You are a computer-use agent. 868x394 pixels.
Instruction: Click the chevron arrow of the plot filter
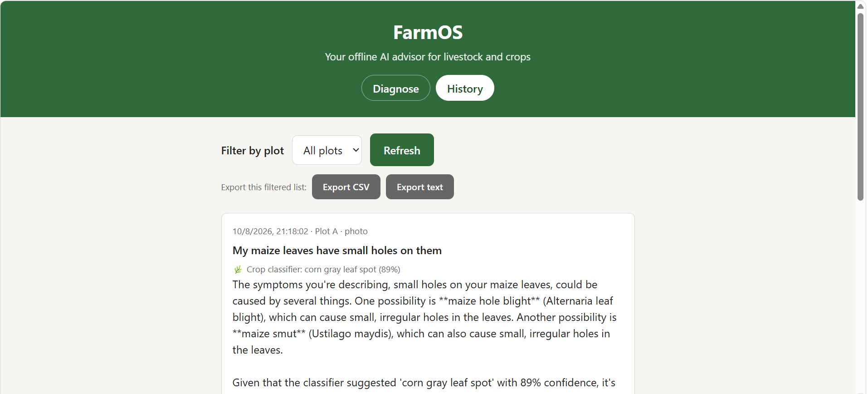(x=356, y=150)
